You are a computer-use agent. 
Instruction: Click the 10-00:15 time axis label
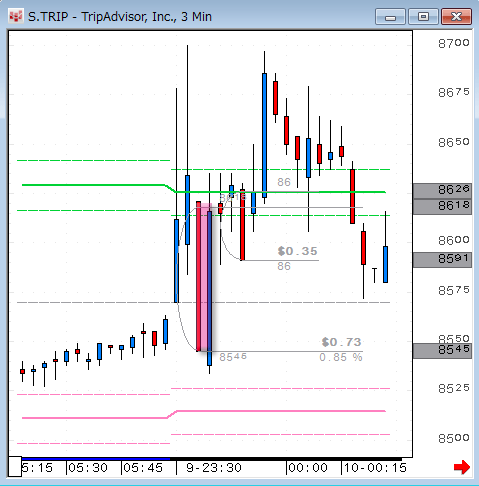tap(375, 468)
